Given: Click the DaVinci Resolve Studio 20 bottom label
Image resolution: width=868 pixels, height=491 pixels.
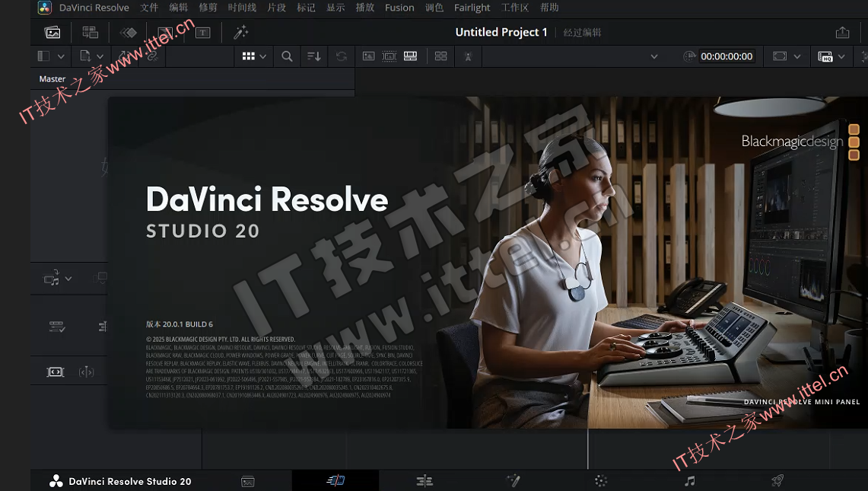Looking at the screenshot, I should click(129, 482).
